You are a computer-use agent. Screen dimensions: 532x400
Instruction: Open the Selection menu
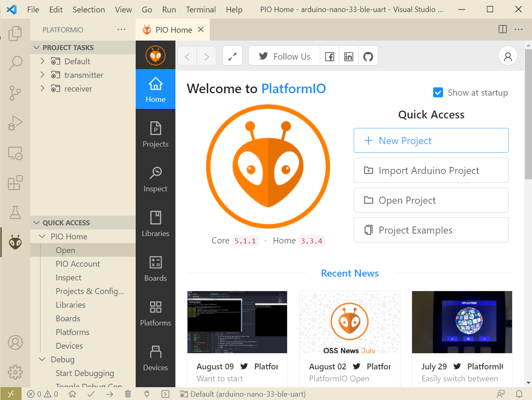[89, 10]
